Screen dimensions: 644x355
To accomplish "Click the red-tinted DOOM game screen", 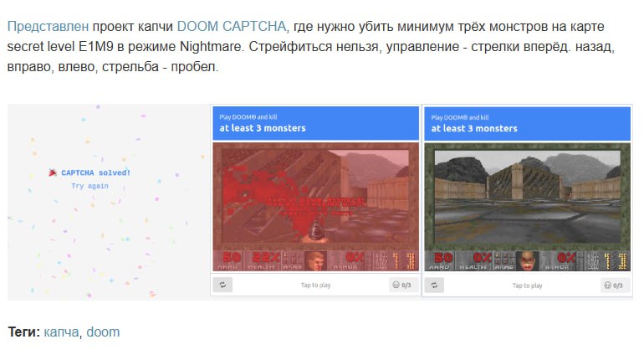I will coord(315,207).
